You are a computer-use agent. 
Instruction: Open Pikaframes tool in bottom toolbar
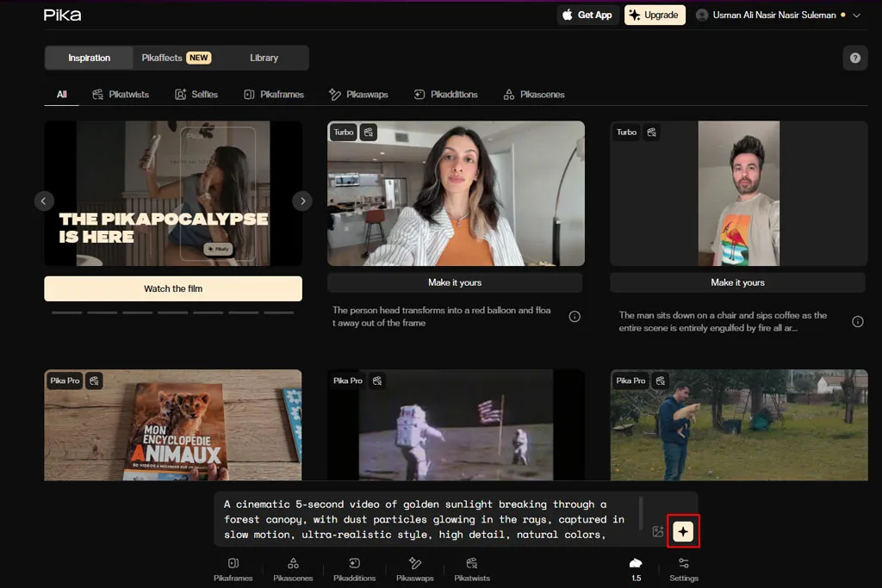(233, 569)
